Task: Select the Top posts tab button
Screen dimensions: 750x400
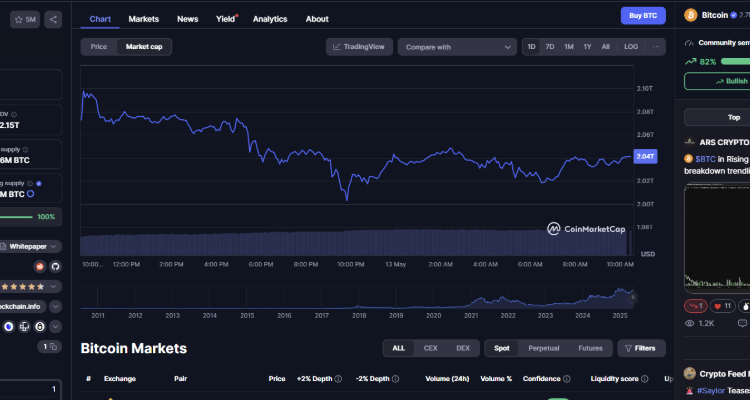Action: [717, 117]
